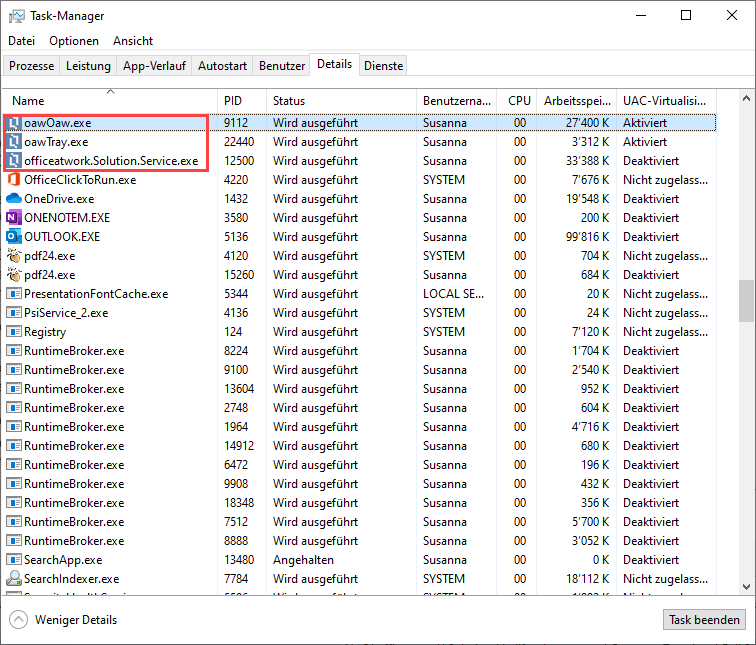Click RuntimeBroker.exe icon with PID 13604
This screenshot has width=756, height=645.
(14, 389)
